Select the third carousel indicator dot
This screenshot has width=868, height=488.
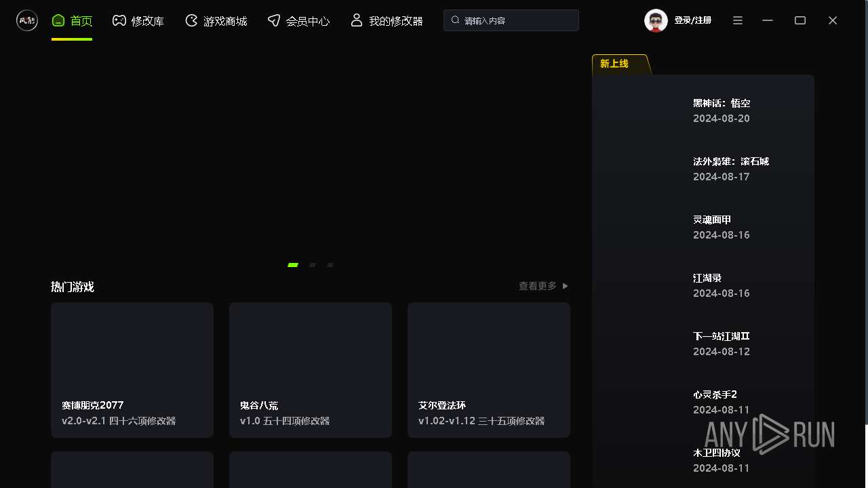pos(330,265)
